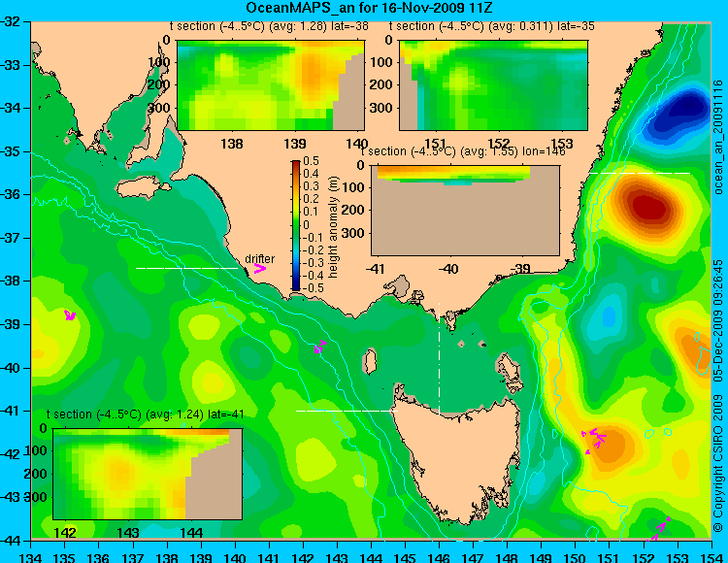Click the -38 latitude axis label
This screenshot has width=728, height=563.
[10, 281]
